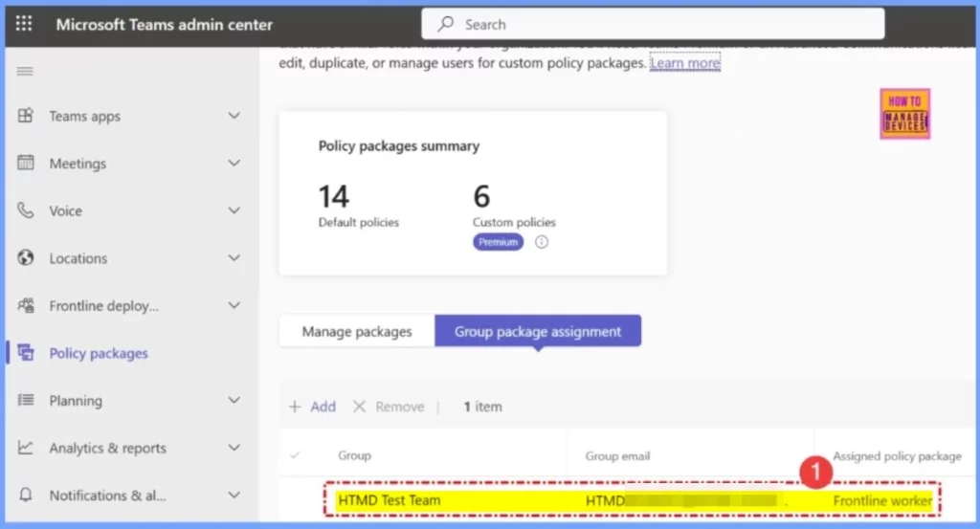Expand the Locations menu chevron
The width and height of the screenshot is (980, 529).
[234, 258]
